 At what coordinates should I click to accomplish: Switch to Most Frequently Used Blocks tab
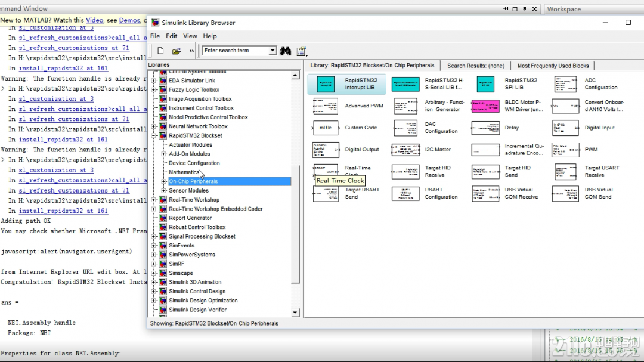click(553, 66)
